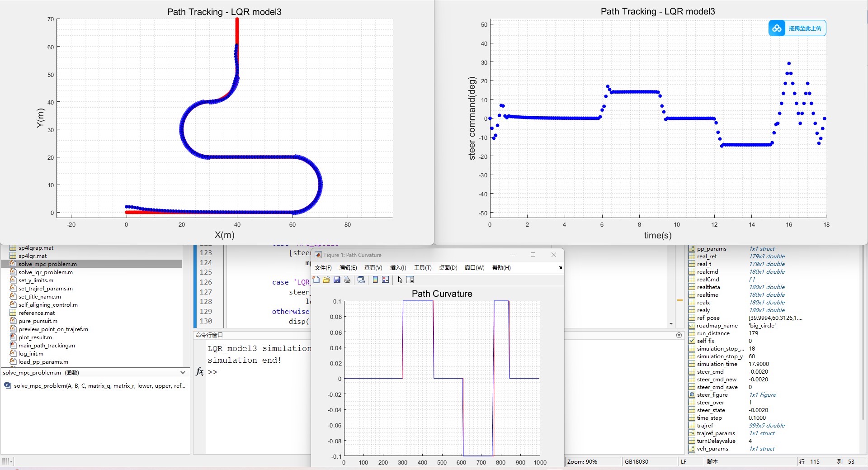868x470 pixels.
Task: Click the fx function browser icon
Action: tap(199, 371)
